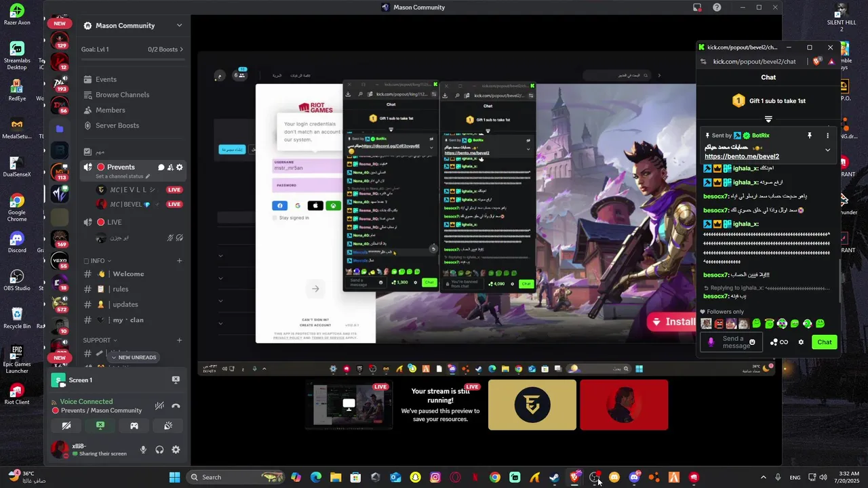Open Prevents channel chat icon
868x488 pixels.
pyautogui.click(x=161, y=167)
